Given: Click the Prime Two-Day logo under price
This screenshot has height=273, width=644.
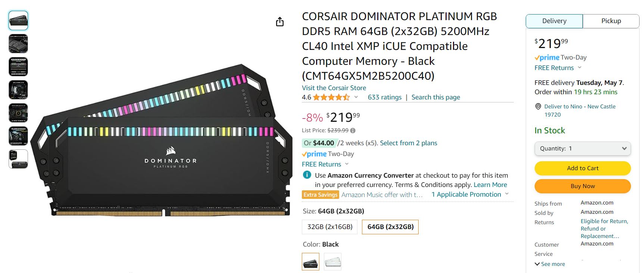Looking at the screenshot, I should click(x=314, y=154).
